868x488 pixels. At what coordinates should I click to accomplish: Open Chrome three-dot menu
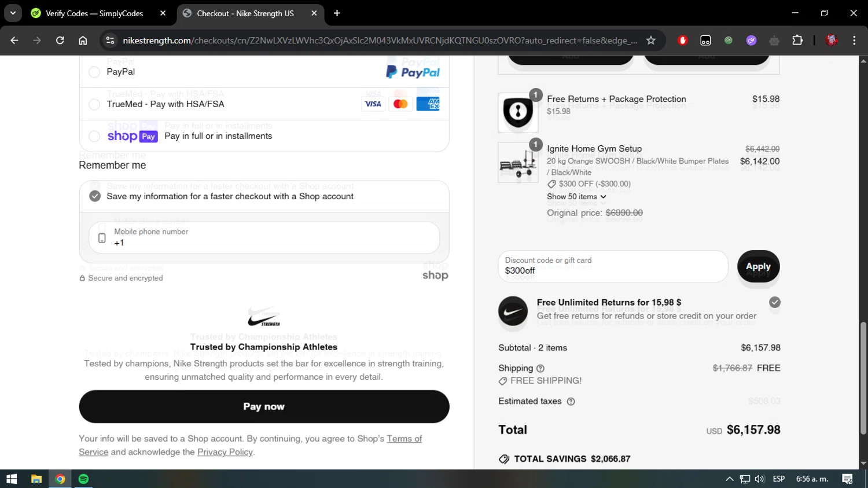(x=854, y=41)
